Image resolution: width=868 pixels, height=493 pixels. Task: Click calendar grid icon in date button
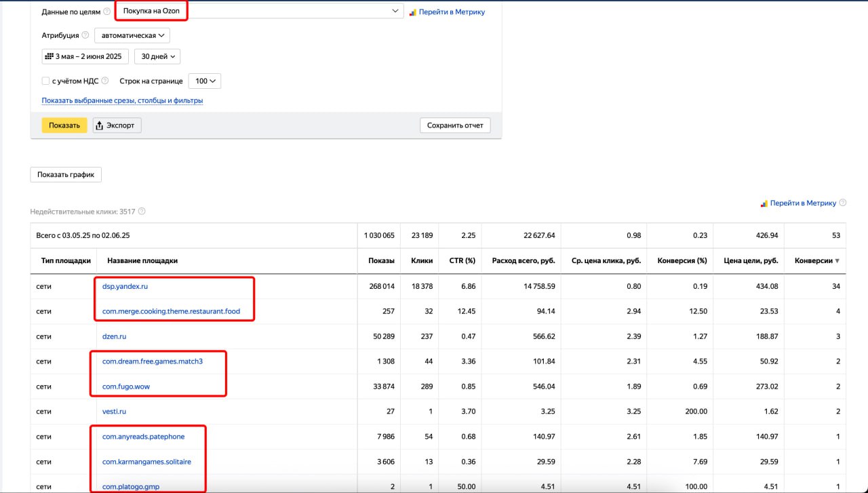click(50, 56)
